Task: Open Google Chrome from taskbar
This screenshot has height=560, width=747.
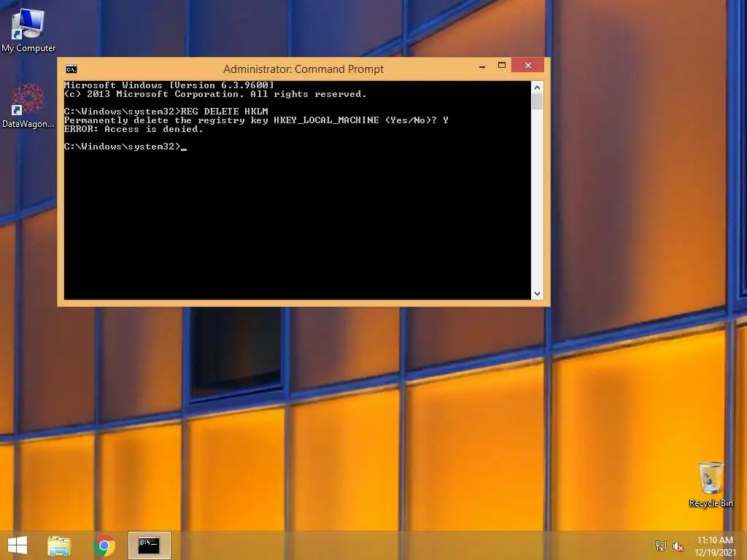Action: pos(104,545)
